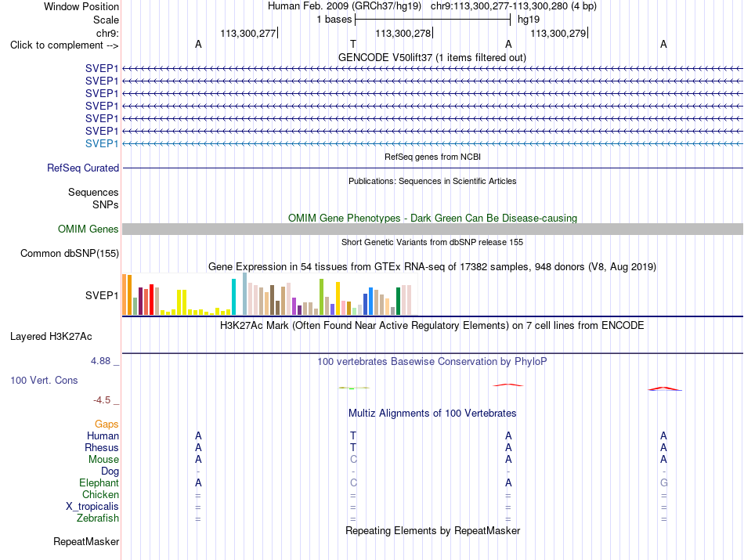744x560 pixels.
Task: Open 'Repeating Elements by RepeatMasker' title
Action: [432, 530]
